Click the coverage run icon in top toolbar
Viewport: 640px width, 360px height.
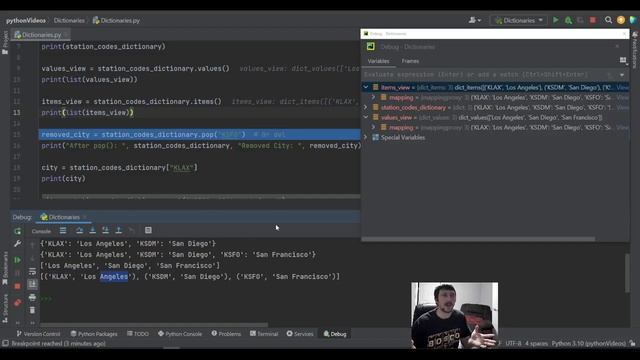pyautogui.click(x=580, y=20)
